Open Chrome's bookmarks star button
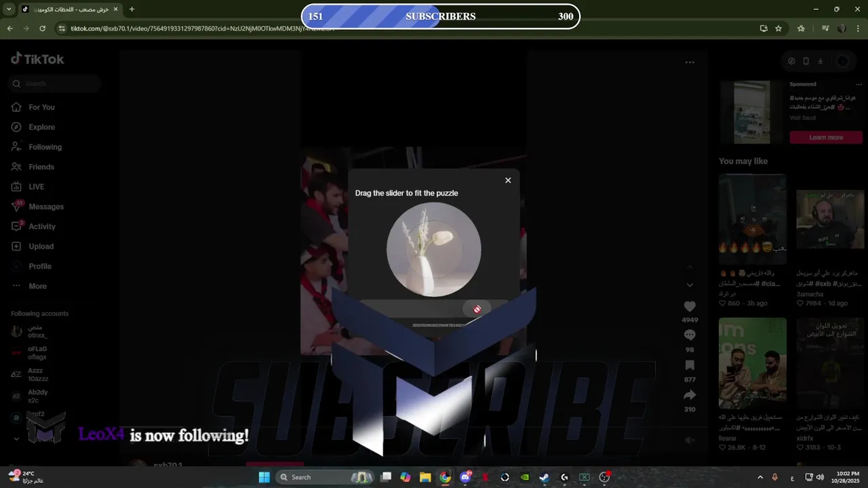Viewport: 868px width, 488px height. [x=801, y=28]
